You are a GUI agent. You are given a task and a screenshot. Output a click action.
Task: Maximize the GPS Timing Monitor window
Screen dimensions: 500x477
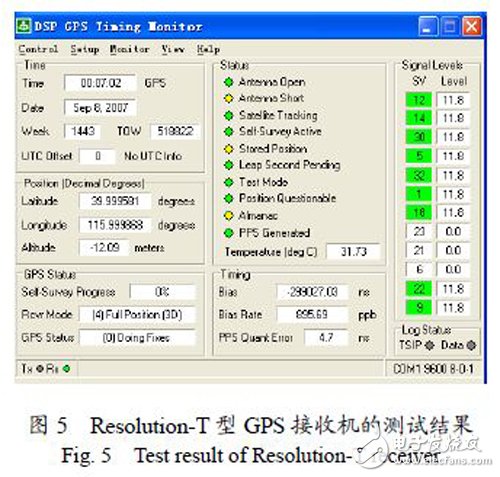449,26
